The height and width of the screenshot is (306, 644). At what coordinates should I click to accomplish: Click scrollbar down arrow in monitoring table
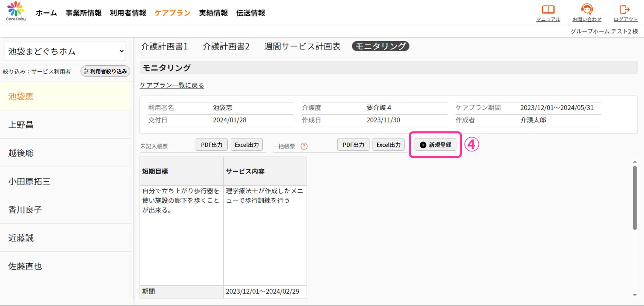pyautogui.click(x=635, y=295)
